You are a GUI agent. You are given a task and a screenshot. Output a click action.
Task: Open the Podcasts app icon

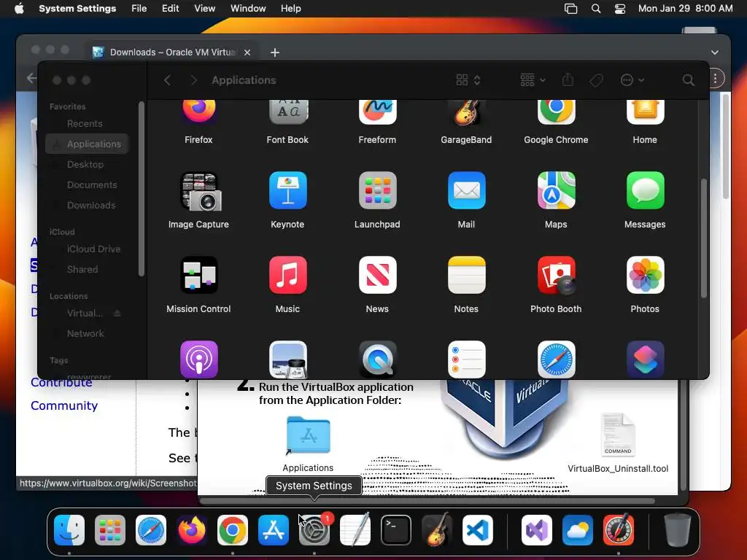point(198,359)
